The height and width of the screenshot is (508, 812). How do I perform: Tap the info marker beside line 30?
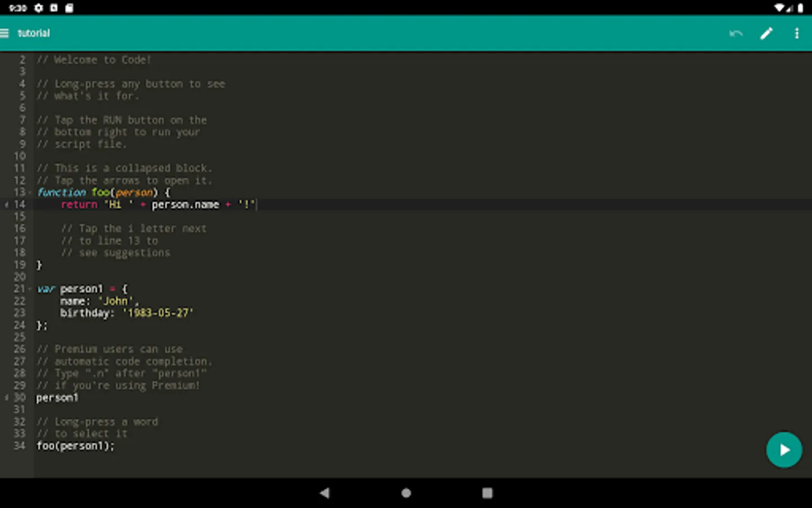pos(6,397)
